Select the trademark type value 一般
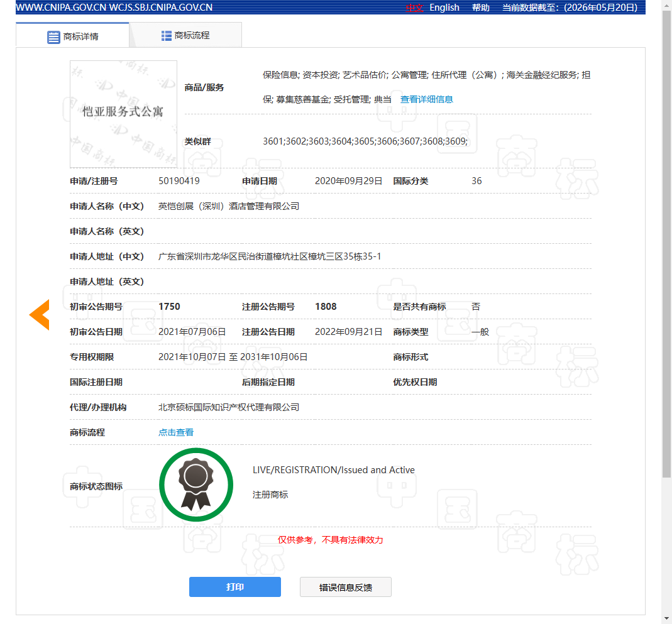Image resolution: width=672 pixels, height=624 pixels. click(480, 332)
